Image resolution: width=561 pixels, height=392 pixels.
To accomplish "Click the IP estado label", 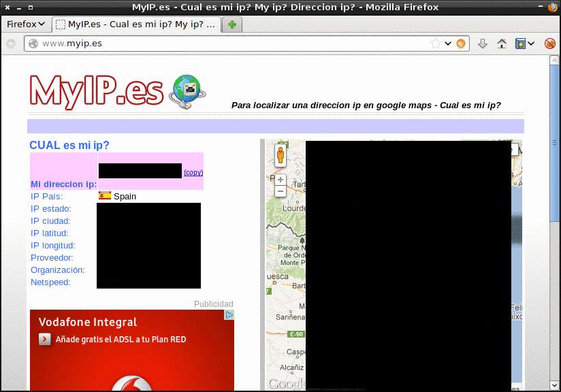I will (51, 209).
